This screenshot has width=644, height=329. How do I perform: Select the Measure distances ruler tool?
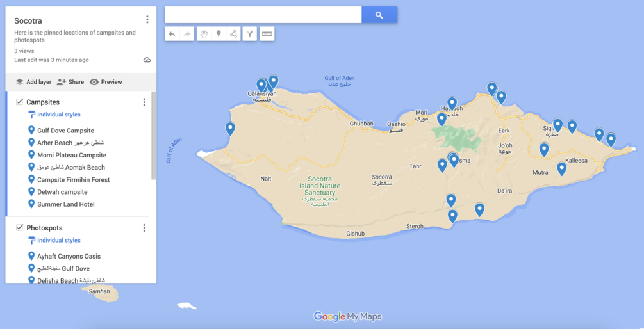tap(267, 34)
